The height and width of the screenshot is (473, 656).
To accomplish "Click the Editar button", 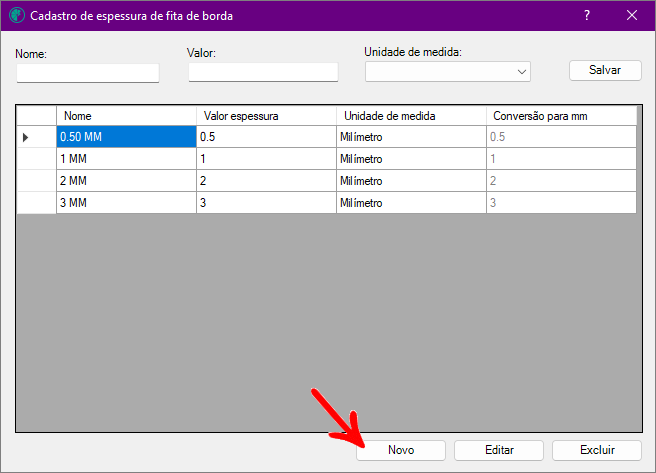I will (x=499, y=450).
